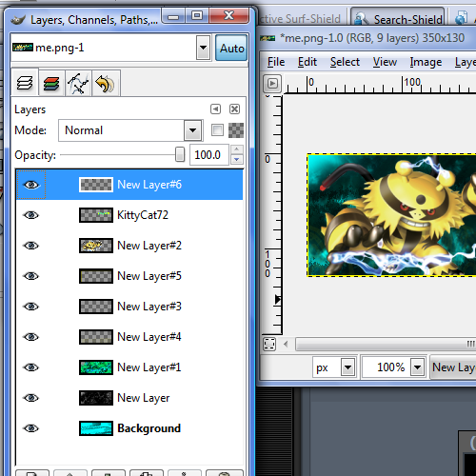Hide the New Layer#5 layer

click(31, 276)
